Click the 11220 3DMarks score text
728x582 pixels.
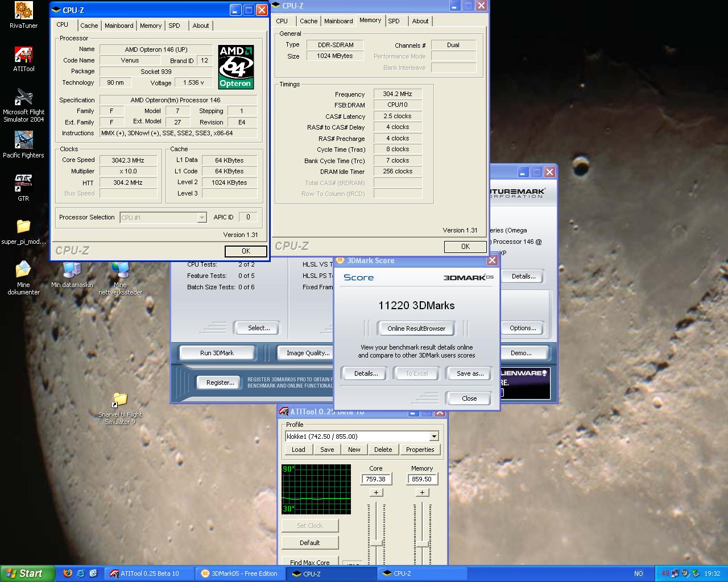pos(416,306)
